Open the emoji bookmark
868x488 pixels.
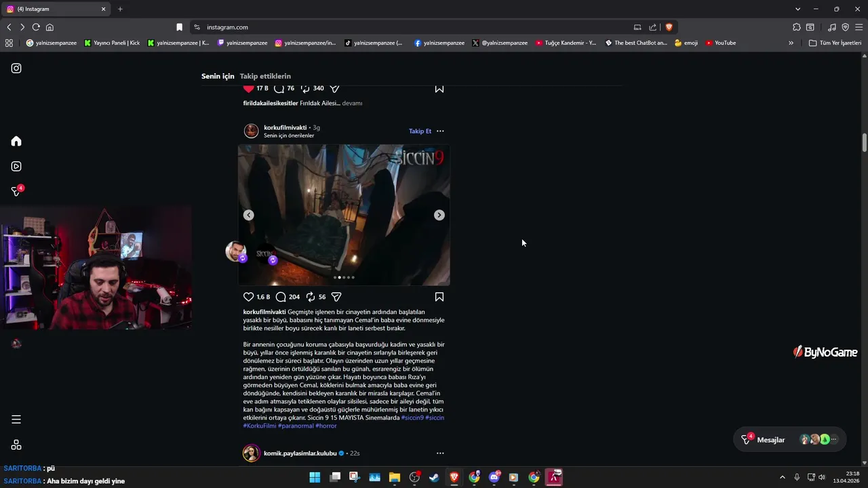coord(686,43)
